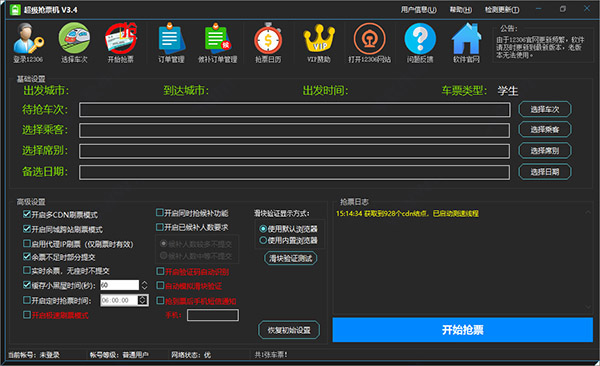Click the 待抢车次 input field
The image size is (600, 366).
pos(295,110)
